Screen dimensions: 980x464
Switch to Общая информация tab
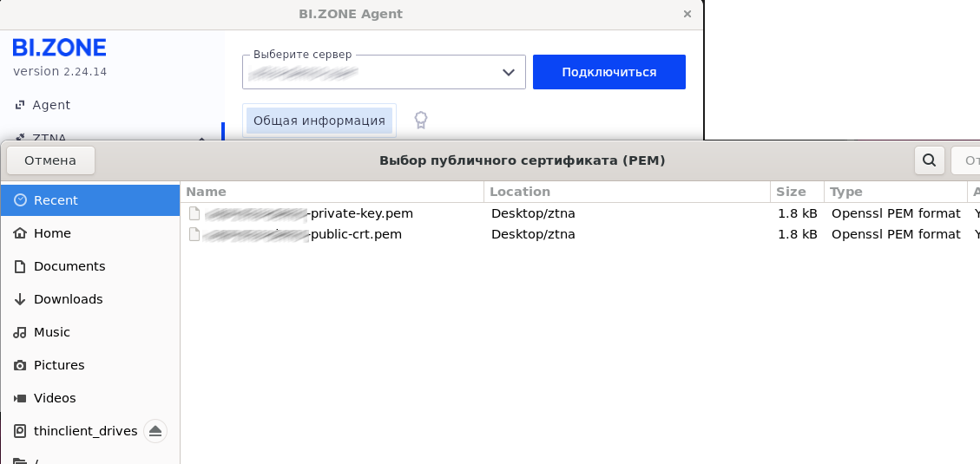(x=319, y=121)
